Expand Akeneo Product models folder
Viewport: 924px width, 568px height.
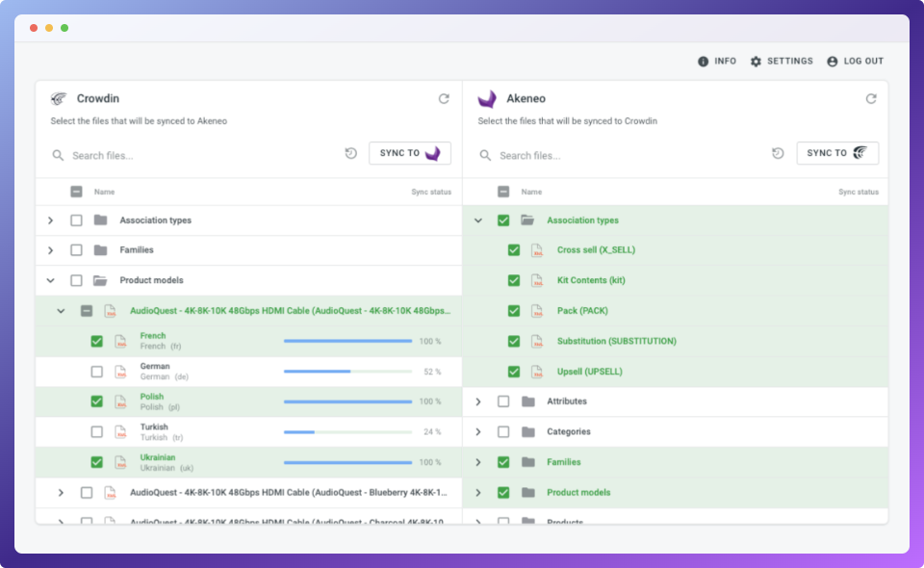click(478, 493)
